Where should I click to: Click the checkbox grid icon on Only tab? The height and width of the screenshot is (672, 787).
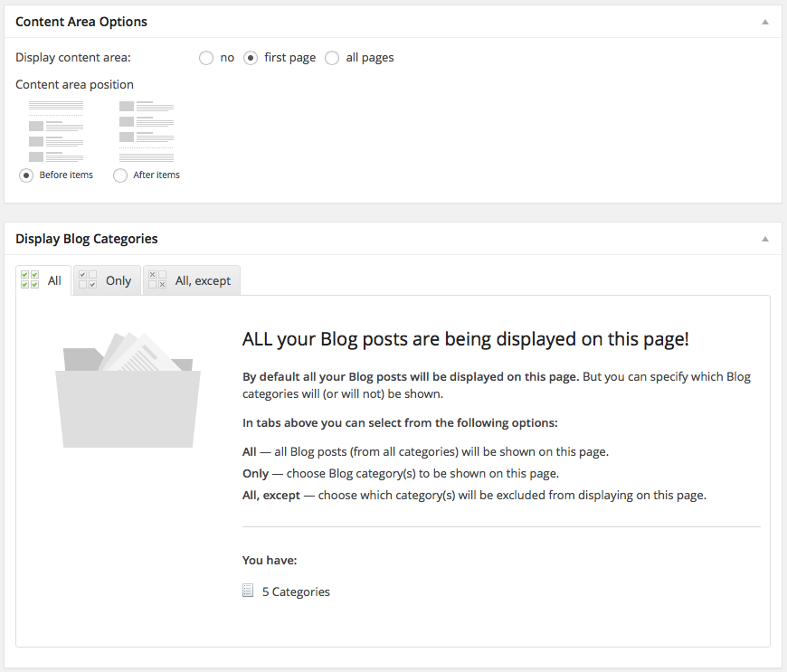[88, 279]
